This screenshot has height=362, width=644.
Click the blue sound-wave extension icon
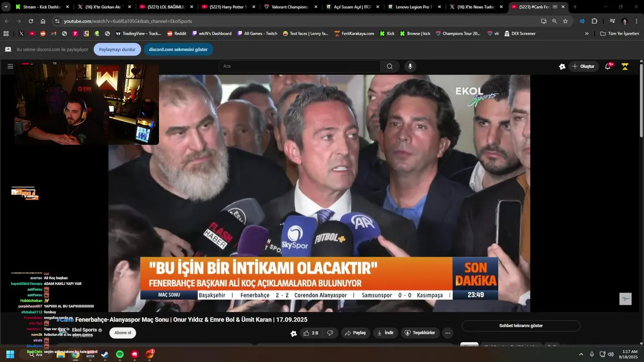click(x=582, y=21)
